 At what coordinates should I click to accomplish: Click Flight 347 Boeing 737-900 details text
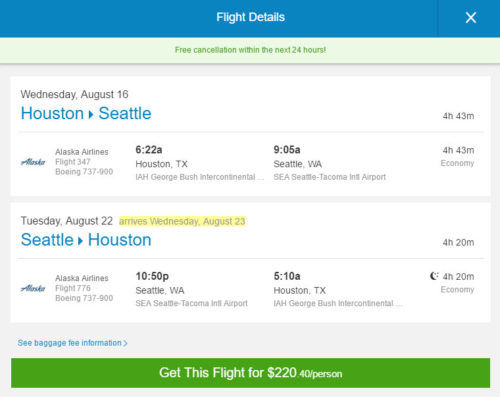tap(84, 167)
